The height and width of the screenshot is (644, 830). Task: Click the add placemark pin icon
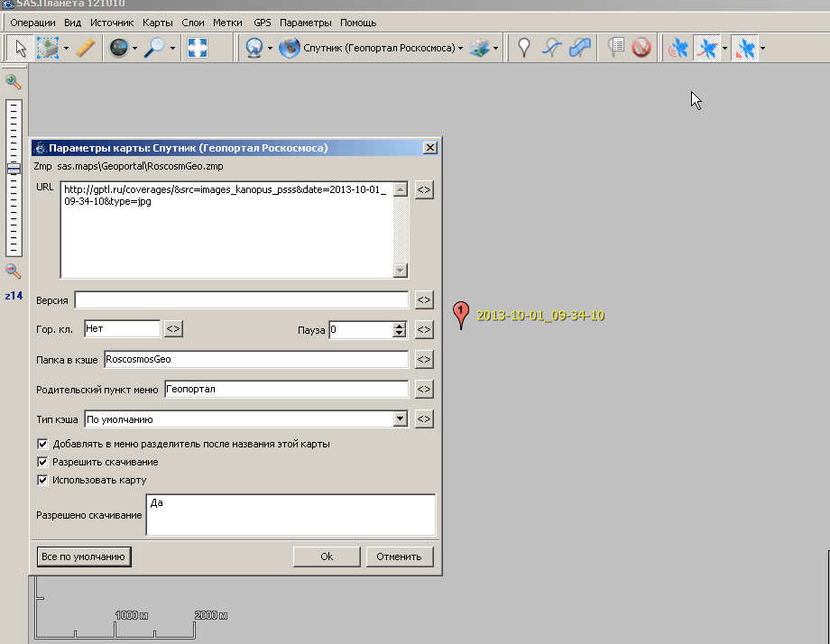(524, 49)
